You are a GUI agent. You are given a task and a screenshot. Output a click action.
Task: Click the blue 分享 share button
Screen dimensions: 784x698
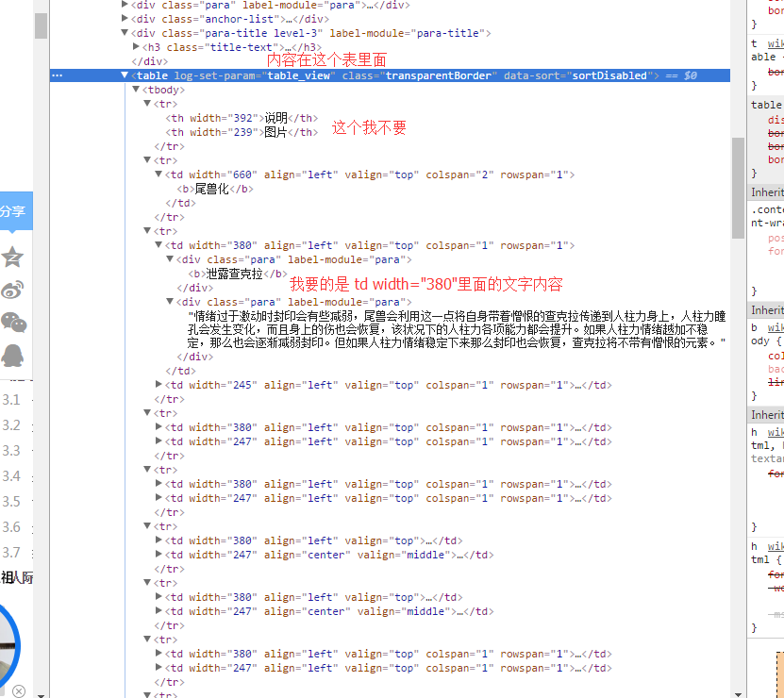click(13, 211)
